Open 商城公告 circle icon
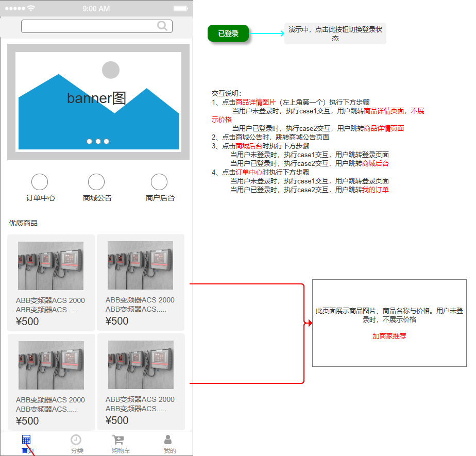Image resolution: width=476 pixels, height=456 pixels. tap(96, 182)
